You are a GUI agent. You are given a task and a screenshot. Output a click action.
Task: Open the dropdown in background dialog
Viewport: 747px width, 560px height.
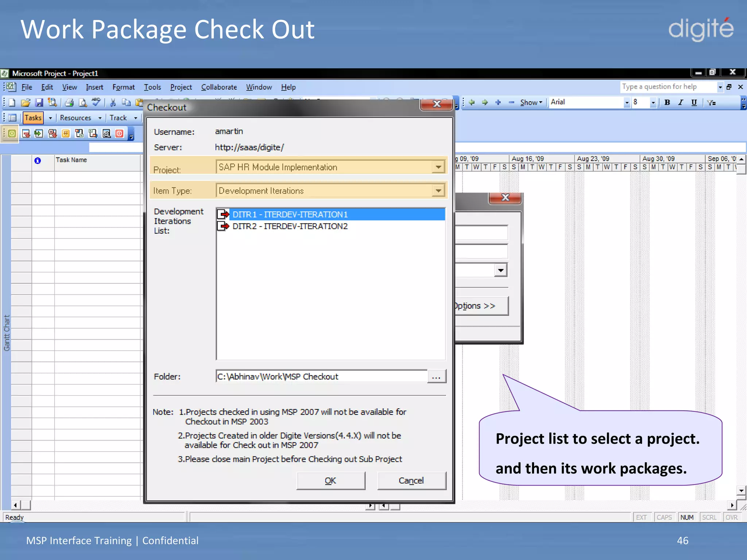[x=501, y=270]
